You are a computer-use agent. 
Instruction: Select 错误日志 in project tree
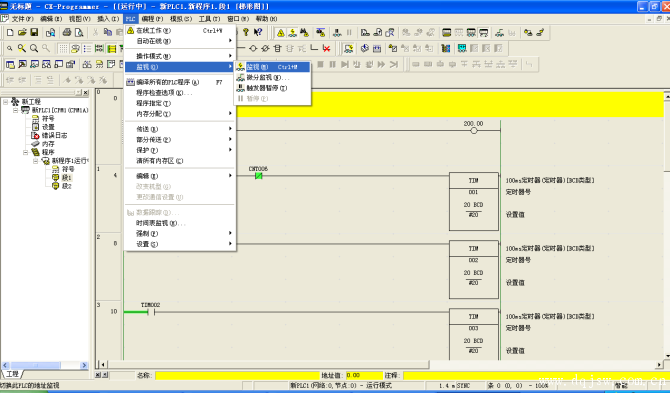(x=54, y=135)
